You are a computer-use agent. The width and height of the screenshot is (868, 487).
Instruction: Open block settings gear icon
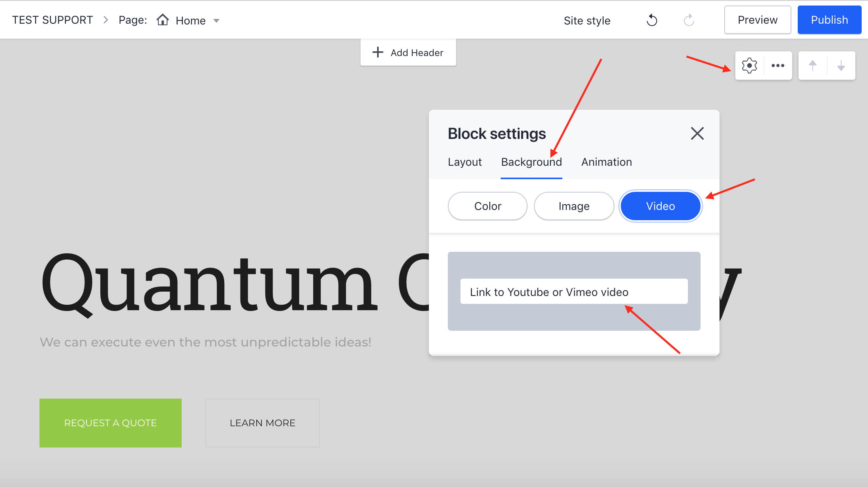749,66
